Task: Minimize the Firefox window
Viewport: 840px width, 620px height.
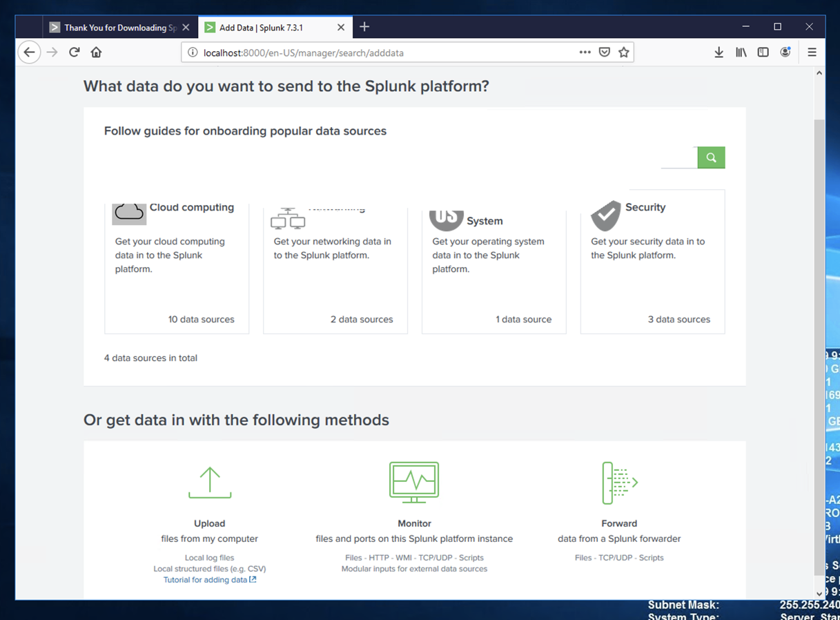Action: (746, 27)
